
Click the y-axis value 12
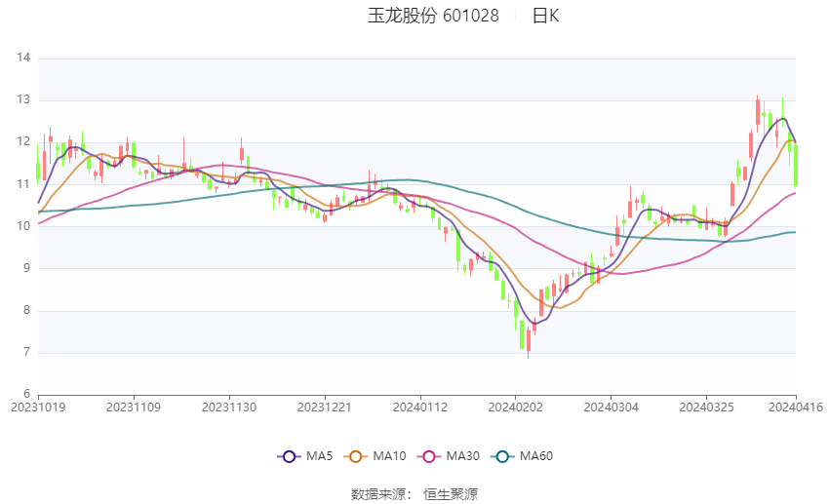pos(23,141)
